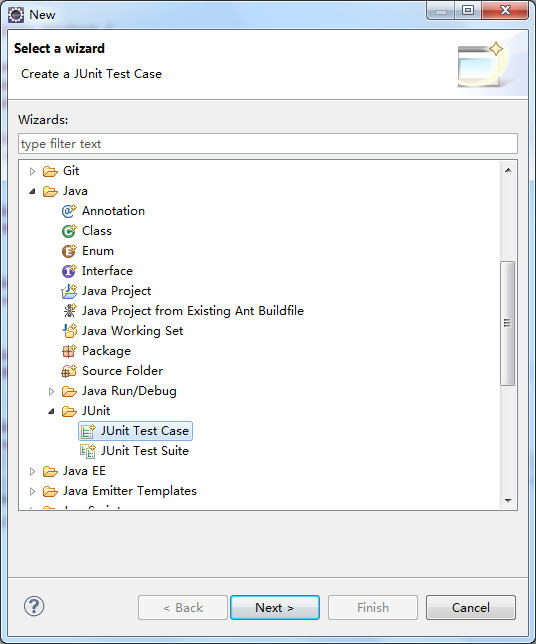Viewport: 536px width, 644px height.
Task: Select the purple Interface icon
Action: pyautogui.click(x=69, y=271)
